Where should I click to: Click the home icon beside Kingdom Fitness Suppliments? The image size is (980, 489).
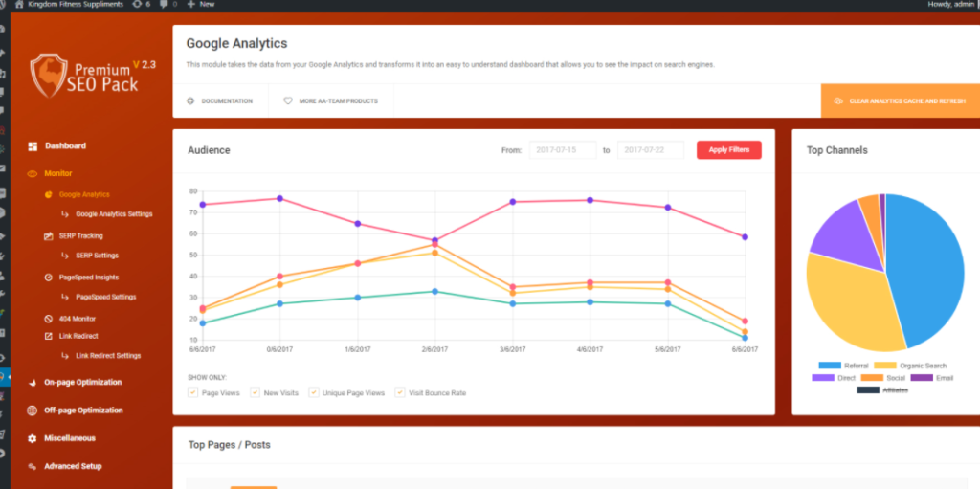coord(19,4)
